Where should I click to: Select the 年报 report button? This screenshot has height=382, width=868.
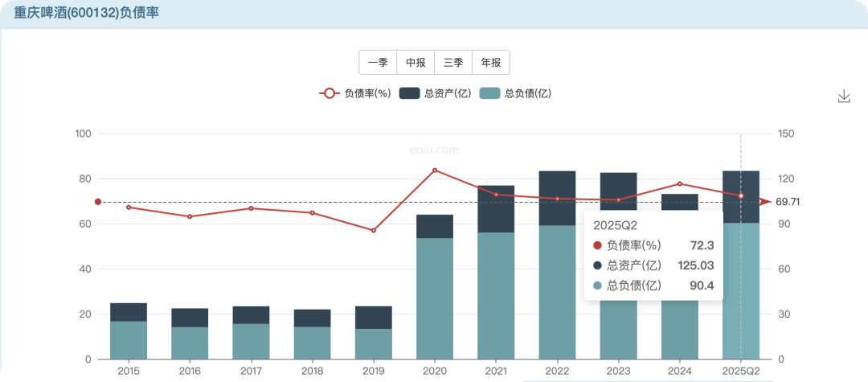point(490,63)
